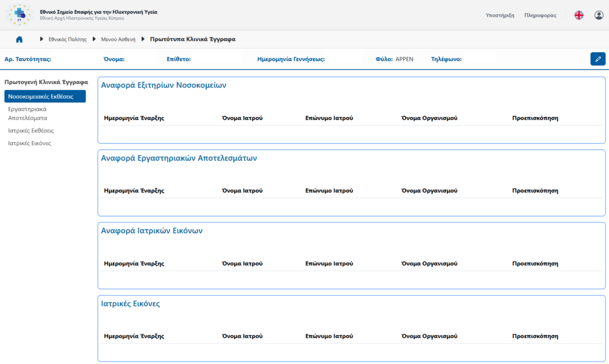Go to Εθνικός Πολίτης breadcrumb
This screenshot has width=609, height=364.
point(68,39)
